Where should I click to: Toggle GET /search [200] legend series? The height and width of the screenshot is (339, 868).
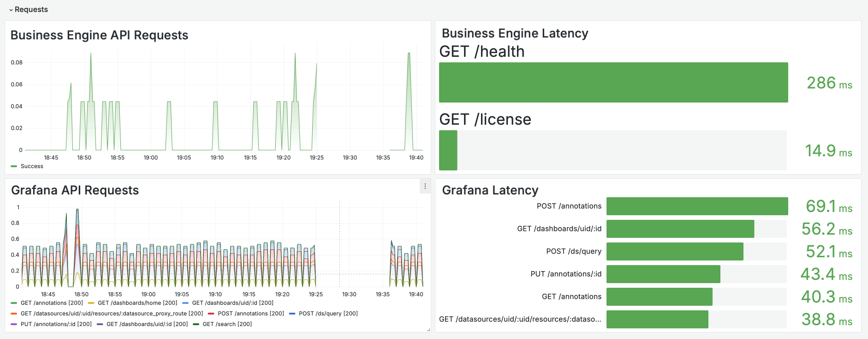(227, 324)
